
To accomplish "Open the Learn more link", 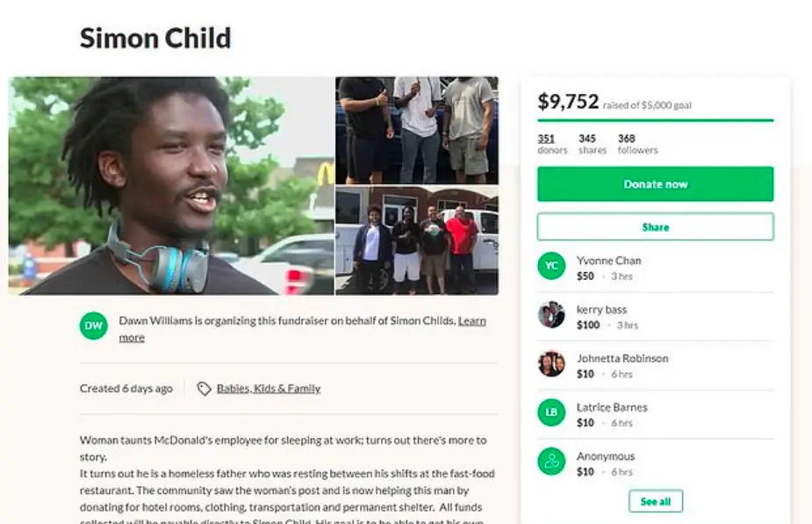I will click(303, 329).
